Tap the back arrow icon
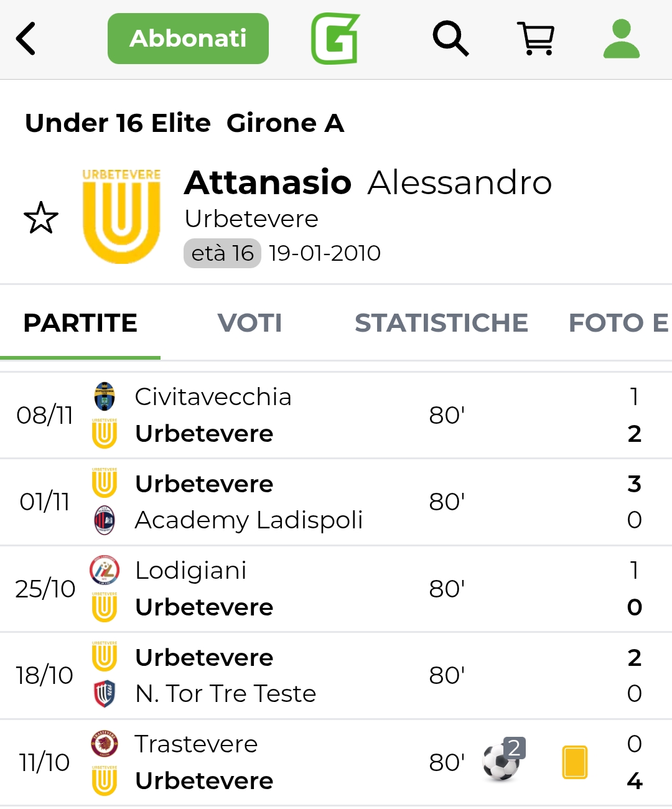Screen dimensions: 672x809 (x=26, y=39)
